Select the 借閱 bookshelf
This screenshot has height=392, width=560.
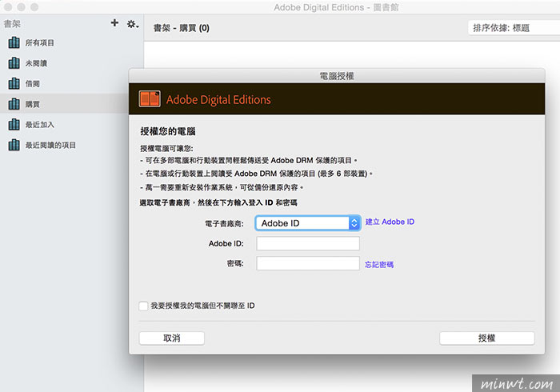(x=71, y=83)
